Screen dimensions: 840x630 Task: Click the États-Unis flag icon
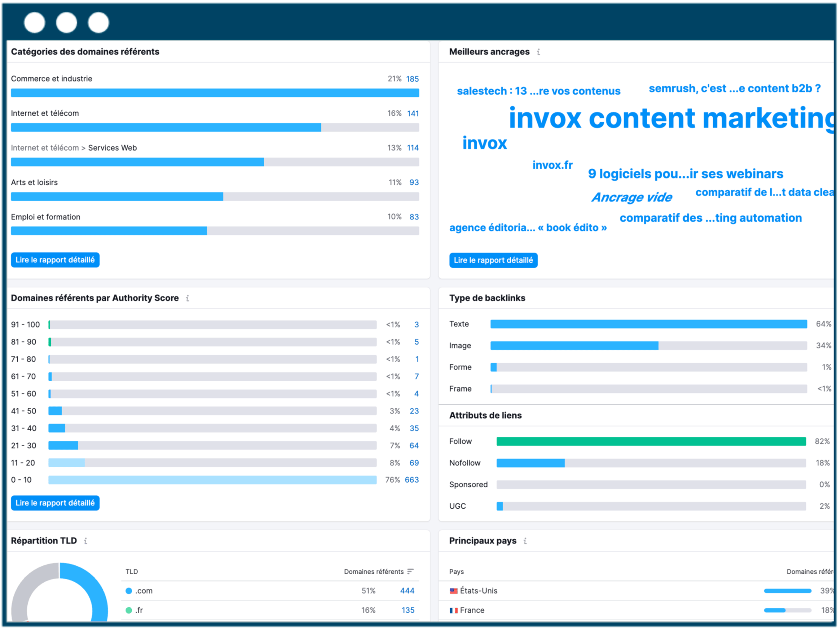click(x=454, y=591)
